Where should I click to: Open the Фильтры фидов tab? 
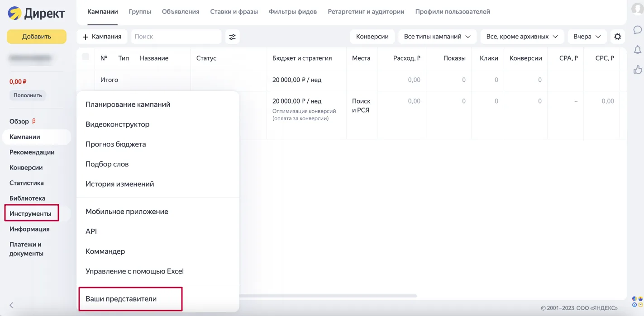(293, 12)
